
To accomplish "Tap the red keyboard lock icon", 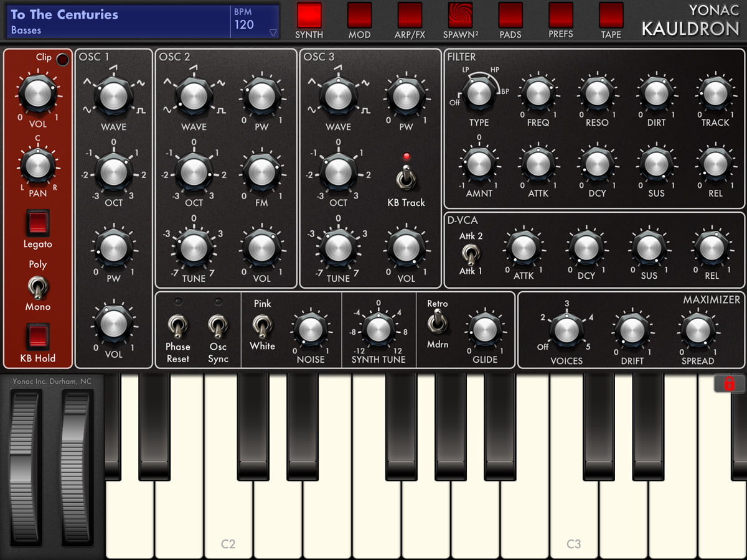I will tap(730, 383).
